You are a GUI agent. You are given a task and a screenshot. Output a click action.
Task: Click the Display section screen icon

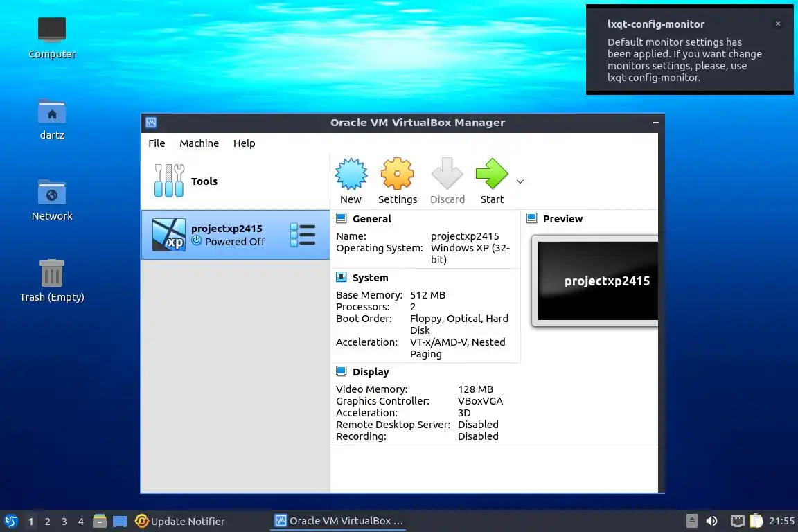[x=342, y=371]
